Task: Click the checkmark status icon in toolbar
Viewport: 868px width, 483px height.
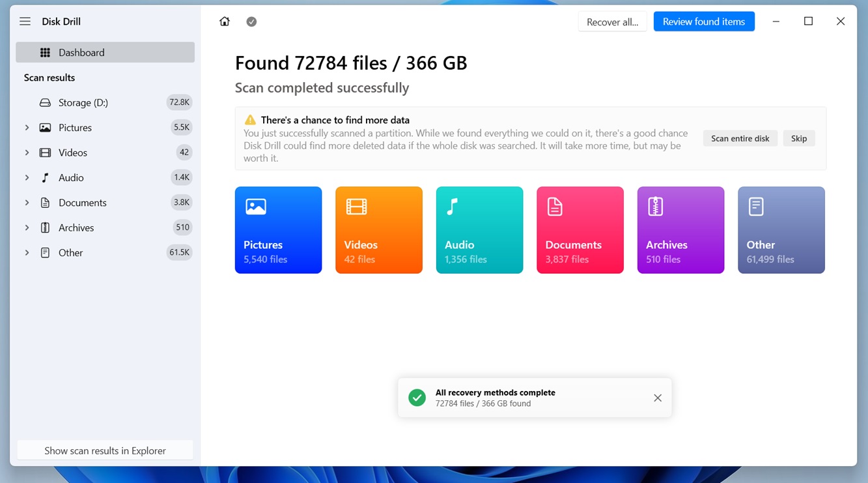Action: click(x=251, y=22)
